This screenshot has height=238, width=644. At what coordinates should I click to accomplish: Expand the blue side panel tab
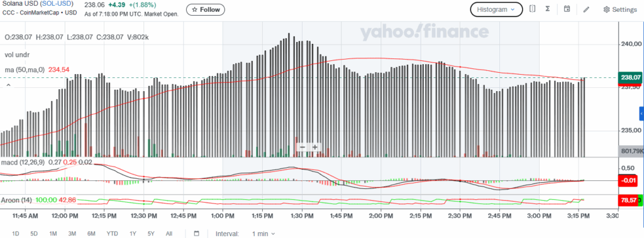641,113
